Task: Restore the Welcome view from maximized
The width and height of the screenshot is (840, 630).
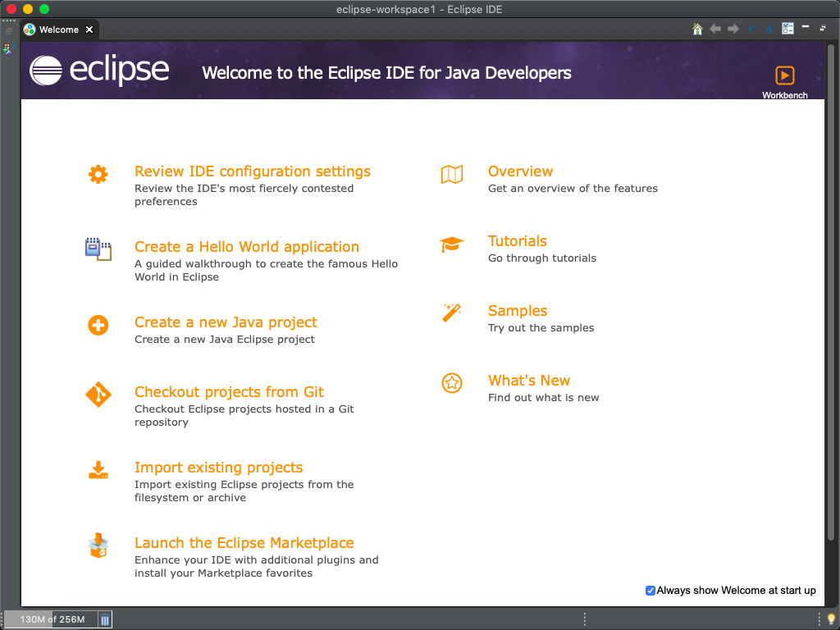Action: [x=823, y=28]
